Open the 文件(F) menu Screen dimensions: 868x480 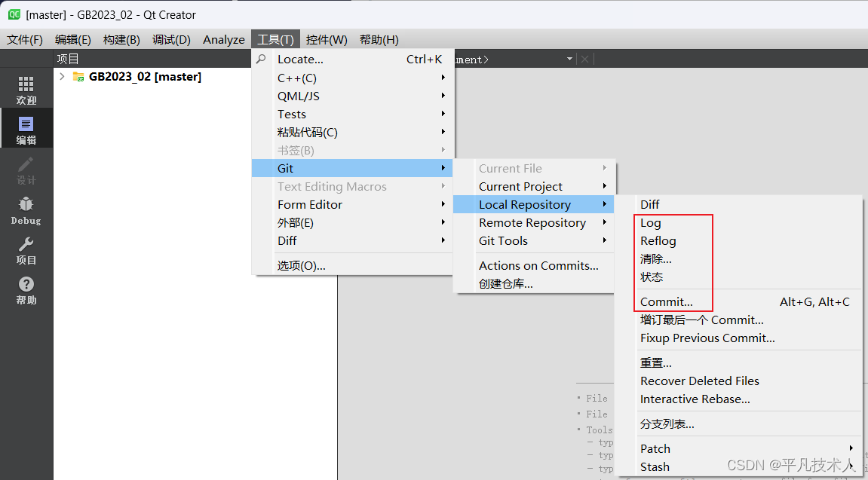click(x=25, y=39)
